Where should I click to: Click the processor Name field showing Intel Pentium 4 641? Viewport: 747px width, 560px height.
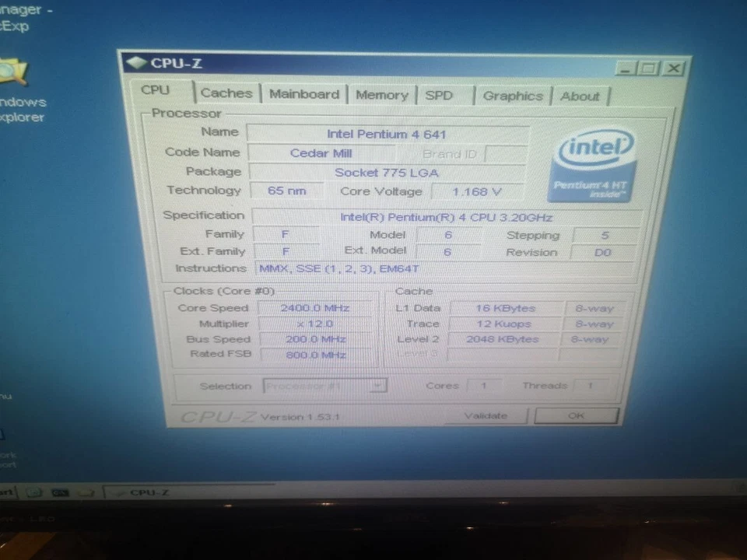tap(387, 134)
